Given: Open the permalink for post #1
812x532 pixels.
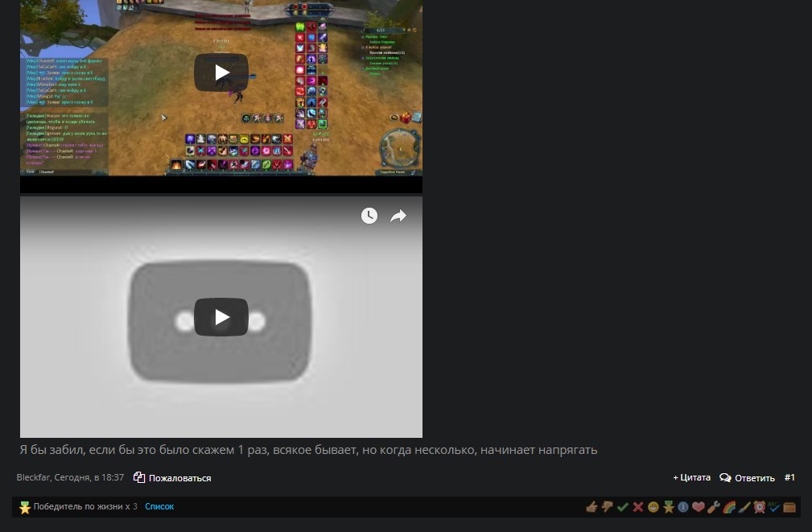Looking at the screenshot, I should pos(789,477).
